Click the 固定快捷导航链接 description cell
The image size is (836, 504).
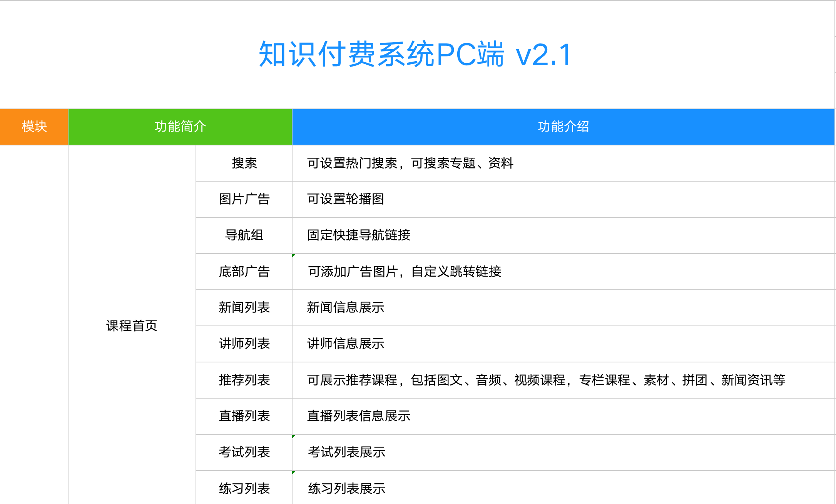tap(359, 235)
